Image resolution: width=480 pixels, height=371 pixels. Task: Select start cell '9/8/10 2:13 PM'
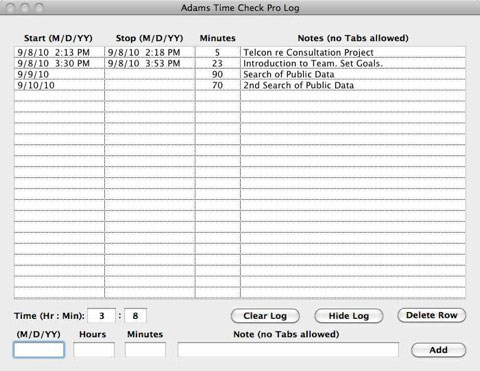click(x=59, y=52)
